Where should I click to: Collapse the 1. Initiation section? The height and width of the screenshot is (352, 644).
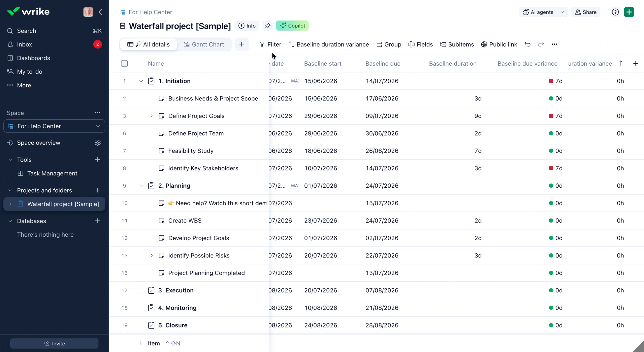pyautogui.click(x=141, y=81)
